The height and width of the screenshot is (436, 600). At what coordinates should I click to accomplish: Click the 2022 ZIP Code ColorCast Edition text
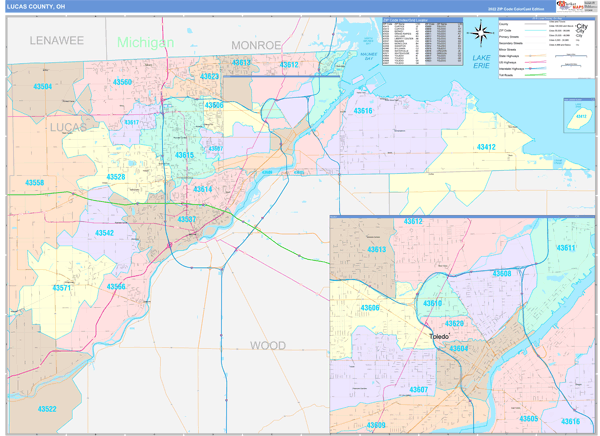(516, 7)
